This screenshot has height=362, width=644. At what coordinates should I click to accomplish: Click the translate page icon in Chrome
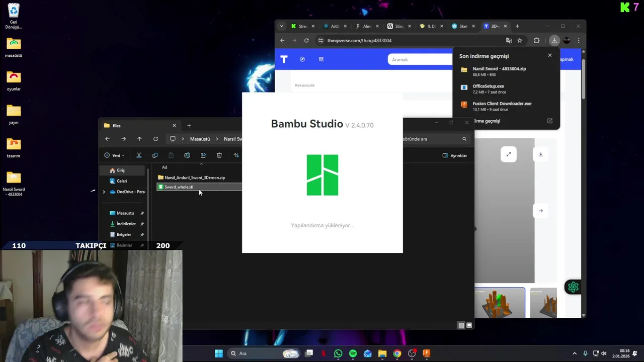509,40
